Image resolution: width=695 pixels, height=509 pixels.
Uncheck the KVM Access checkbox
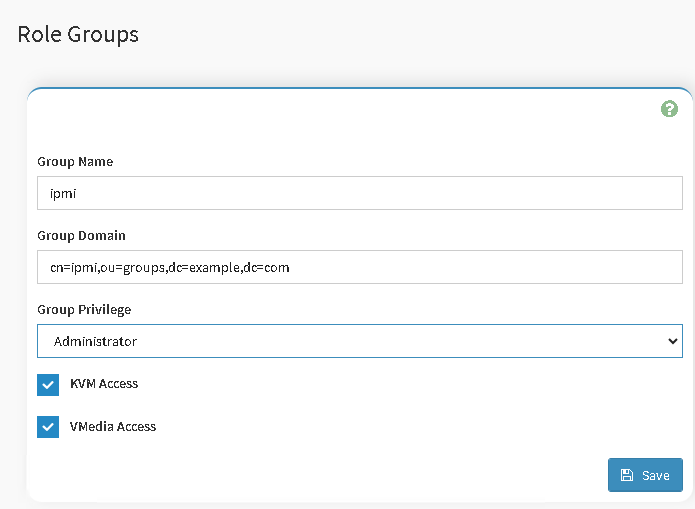click(x=48, y=384)
